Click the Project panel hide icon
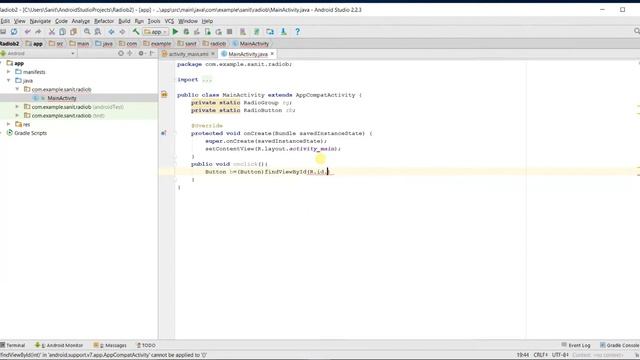The image size is (640, 360). (x=152, y=53)
